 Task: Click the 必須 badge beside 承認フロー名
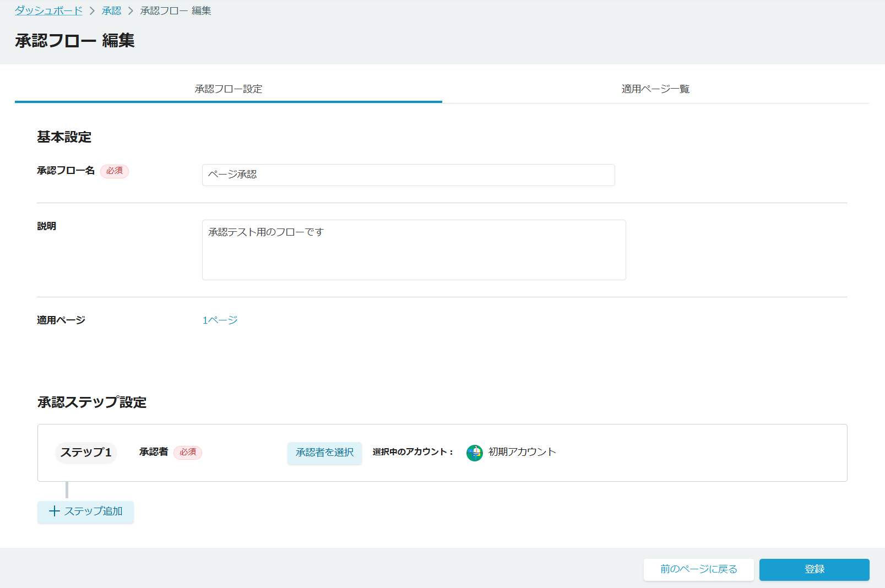click(x=115, y=171)
